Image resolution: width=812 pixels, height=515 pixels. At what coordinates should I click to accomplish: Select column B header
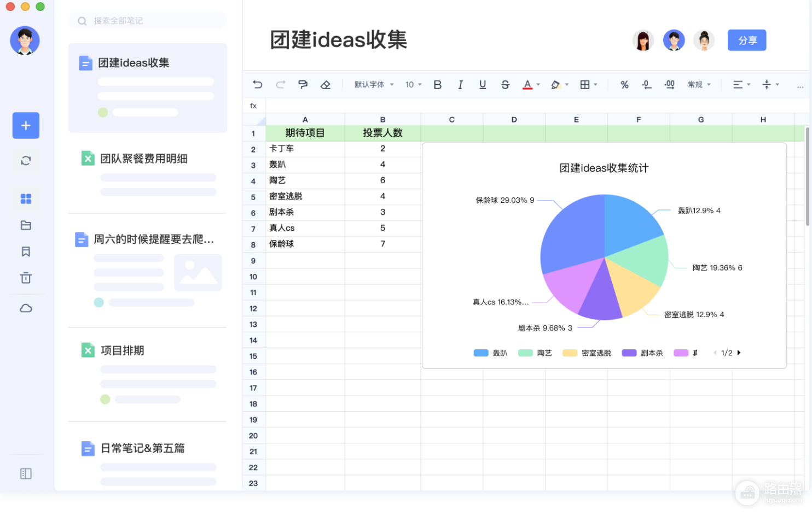pos(382,119)
